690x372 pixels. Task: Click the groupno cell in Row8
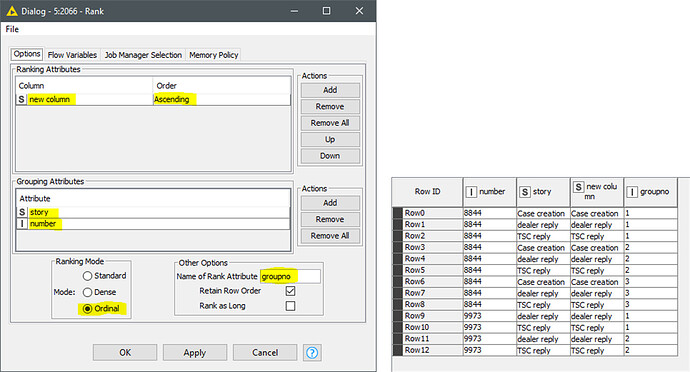pyautogui.click(x=650, y=305)
